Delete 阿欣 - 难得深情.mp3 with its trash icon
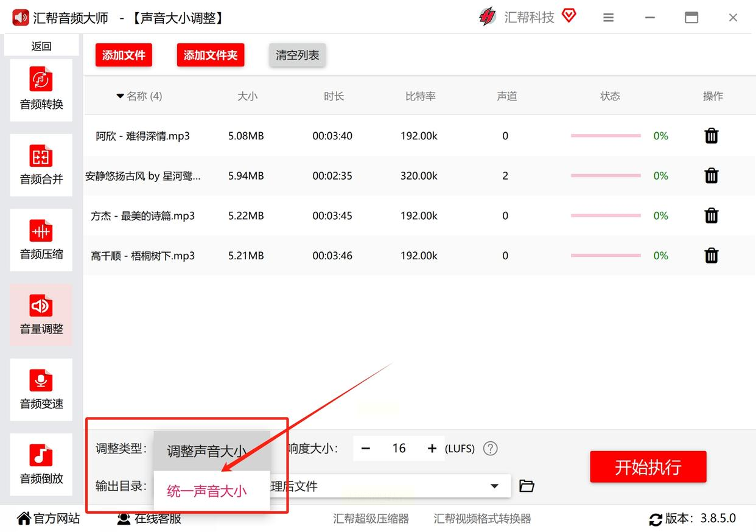The image size is (756, 532). [x=711, y=136]
